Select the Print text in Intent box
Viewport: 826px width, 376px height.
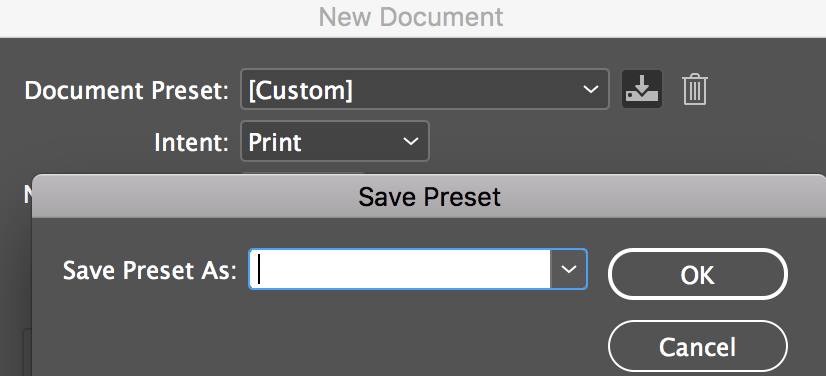(274, 142)
